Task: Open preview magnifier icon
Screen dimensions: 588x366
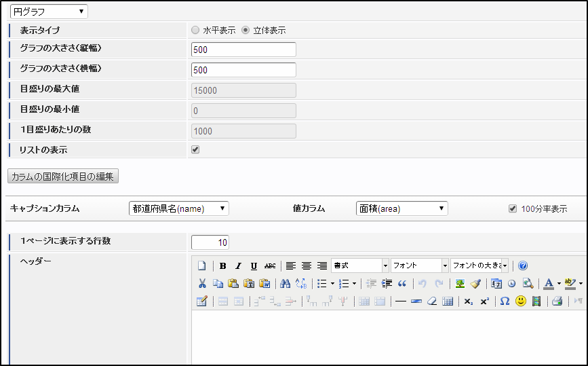Action: (528, 283)
